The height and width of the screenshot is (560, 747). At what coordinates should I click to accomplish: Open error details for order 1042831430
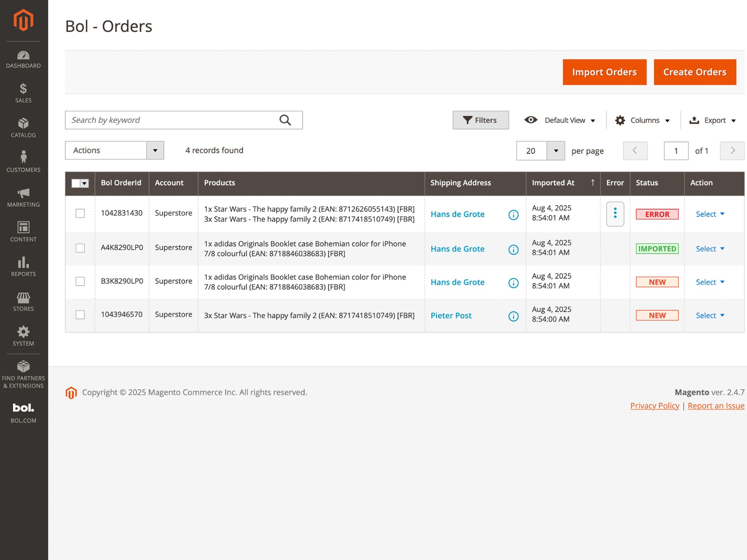[x=615, y=214]
